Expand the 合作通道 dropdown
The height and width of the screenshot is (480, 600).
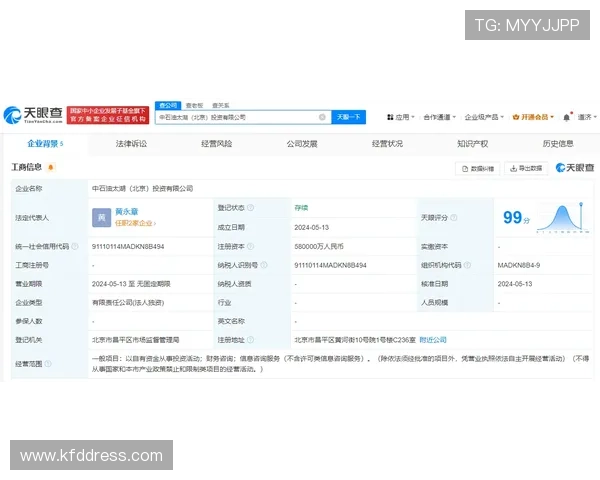click(x=440, y=117)
